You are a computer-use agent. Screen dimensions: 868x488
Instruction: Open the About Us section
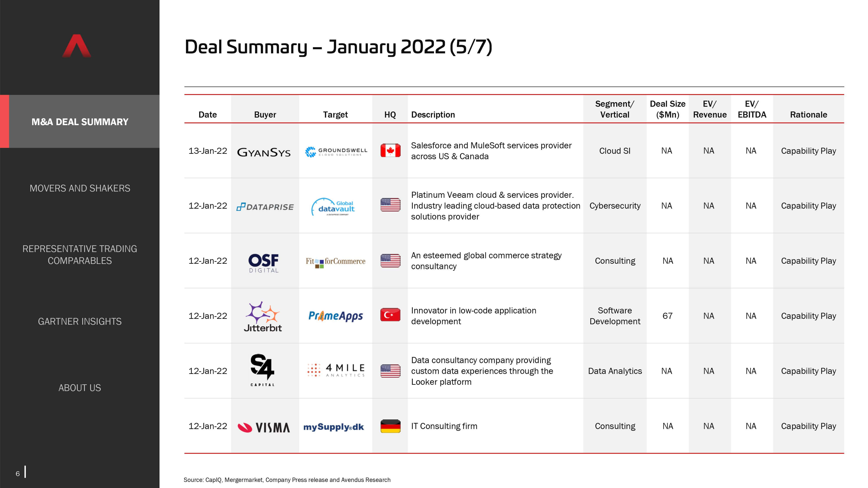point(80,388)
